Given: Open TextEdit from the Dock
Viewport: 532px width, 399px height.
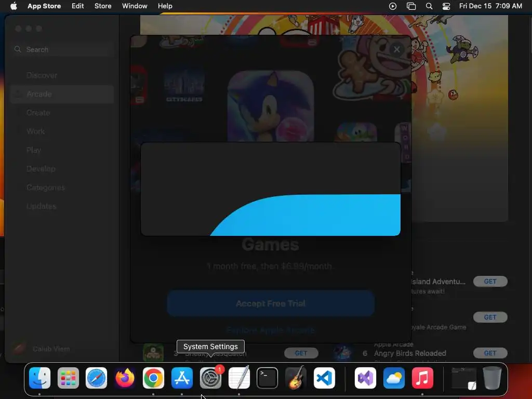Looking at the screenshot, I should coord(239,378).
